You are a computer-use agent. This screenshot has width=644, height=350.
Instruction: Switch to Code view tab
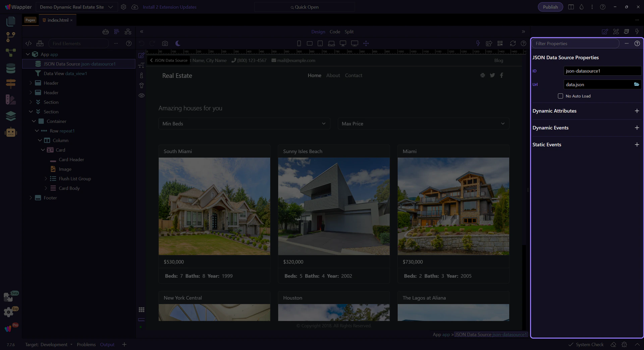coord(334,32)
